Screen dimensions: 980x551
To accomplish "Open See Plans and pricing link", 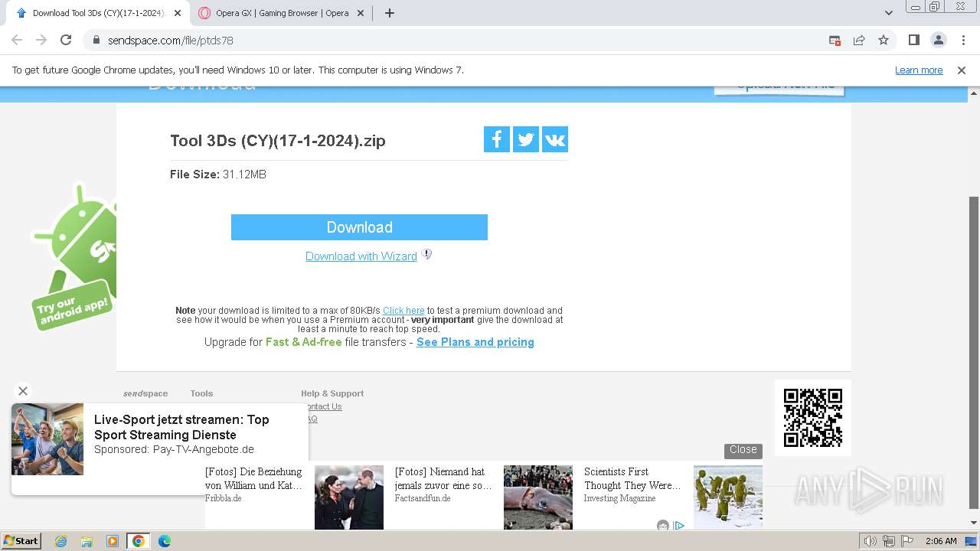I will click(x=475, y=342).
